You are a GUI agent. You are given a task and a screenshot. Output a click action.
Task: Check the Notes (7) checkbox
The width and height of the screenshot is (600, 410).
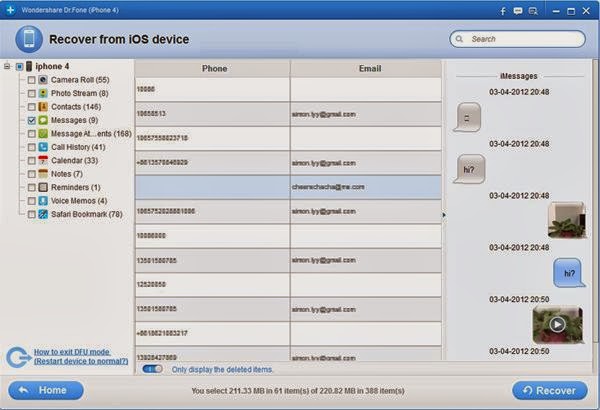(x=31, y=174)
